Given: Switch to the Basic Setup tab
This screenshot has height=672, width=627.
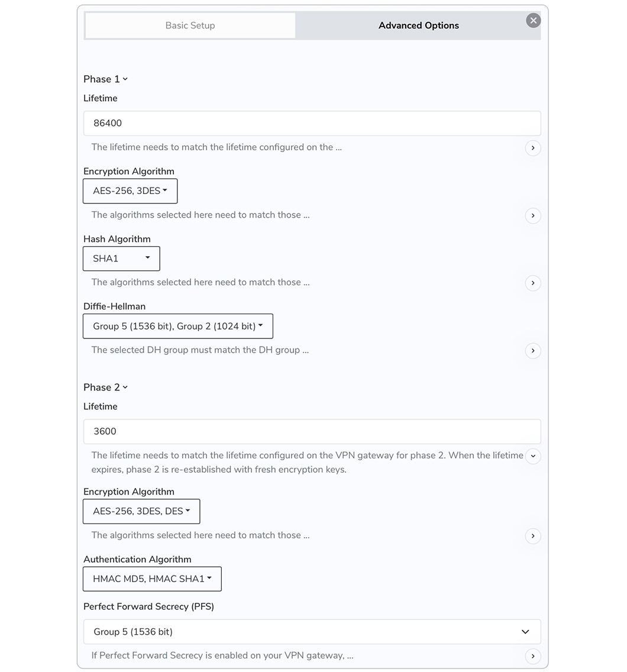Looking at the screenshot, I should pos(190,25).
